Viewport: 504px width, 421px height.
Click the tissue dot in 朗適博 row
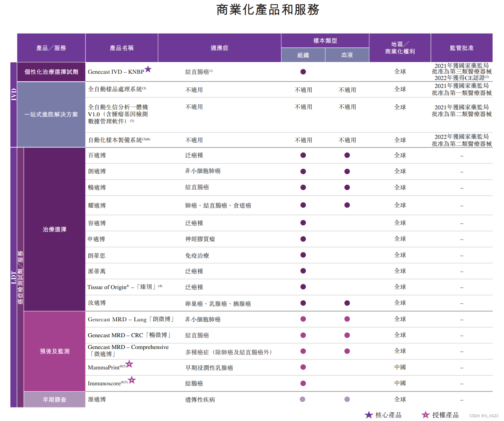tap(303, 171)
